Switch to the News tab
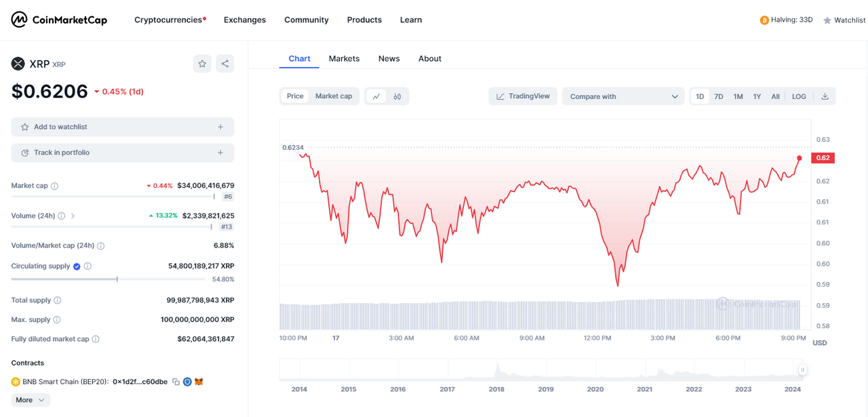Screen dimensions: 868x417 pos(389,58)
